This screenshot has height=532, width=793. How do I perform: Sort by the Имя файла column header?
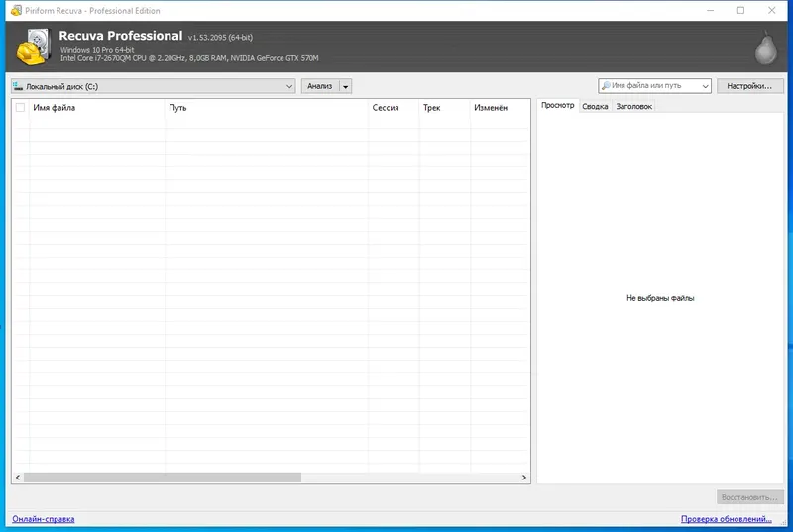tap(97, 108)
